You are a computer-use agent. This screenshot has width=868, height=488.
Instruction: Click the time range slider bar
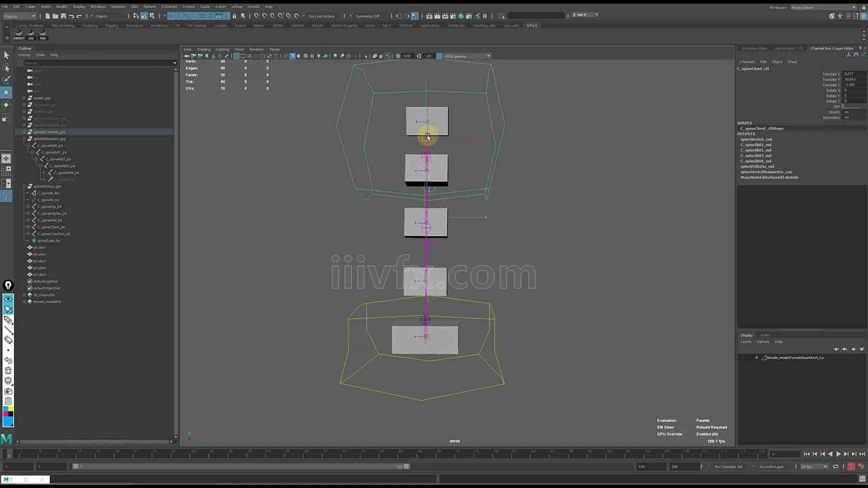pyautogui.click(x=240, y=467)
